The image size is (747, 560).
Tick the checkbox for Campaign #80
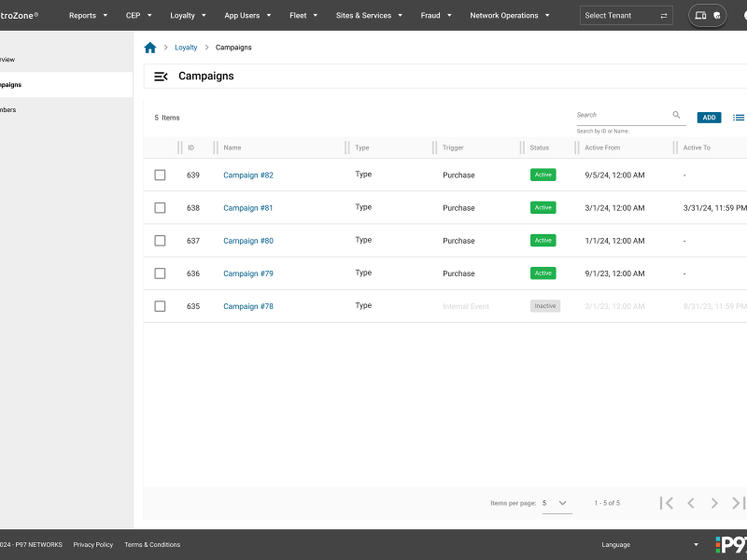(x=160, y=240)
